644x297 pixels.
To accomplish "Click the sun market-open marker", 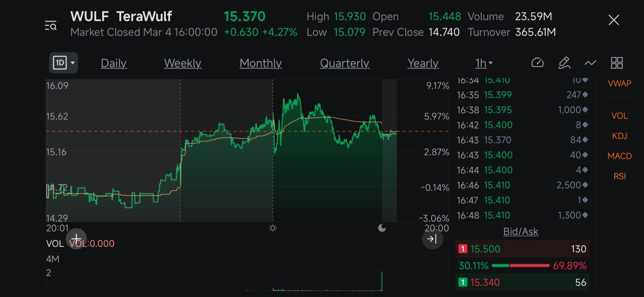I will coord(273,228).
